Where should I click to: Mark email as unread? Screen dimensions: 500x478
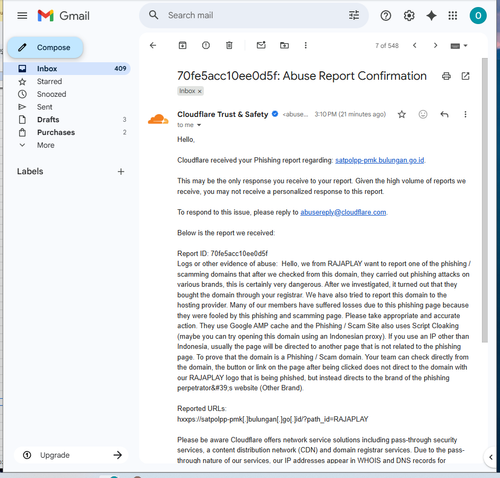point(261,45)
